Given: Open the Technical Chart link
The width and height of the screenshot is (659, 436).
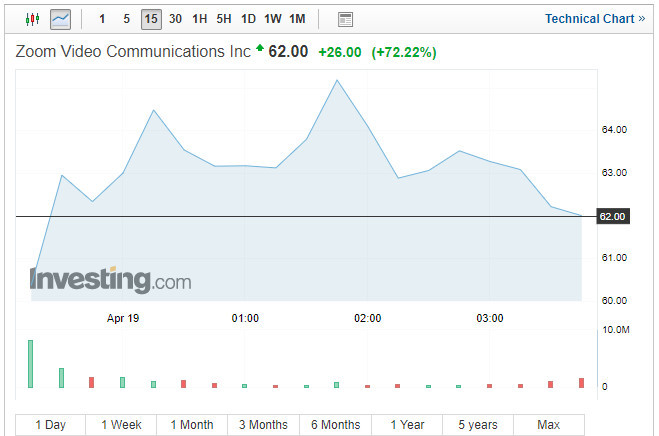Looking at the screenshot, I should pyautogui.click(x=595, y=19).
